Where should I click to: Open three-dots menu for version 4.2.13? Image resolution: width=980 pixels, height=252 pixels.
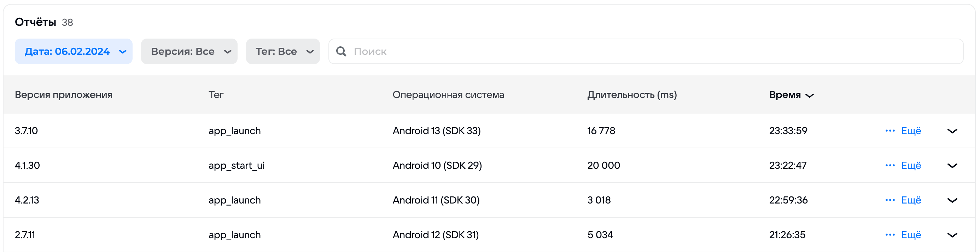[890, 200]
